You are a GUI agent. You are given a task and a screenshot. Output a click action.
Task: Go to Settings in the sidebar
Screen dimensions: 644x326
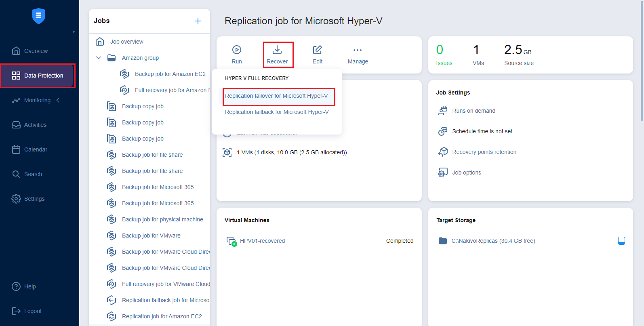[x=34, y=199]
